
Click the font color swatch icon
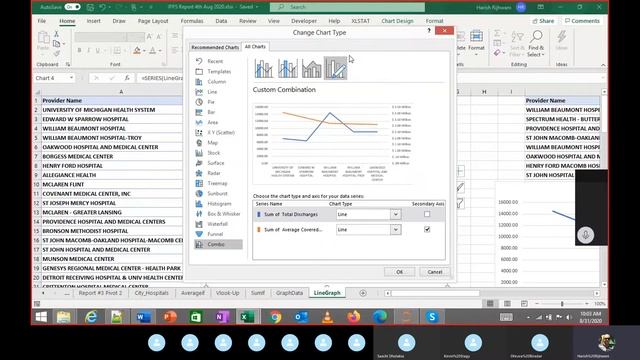click(x=153, y=51)
